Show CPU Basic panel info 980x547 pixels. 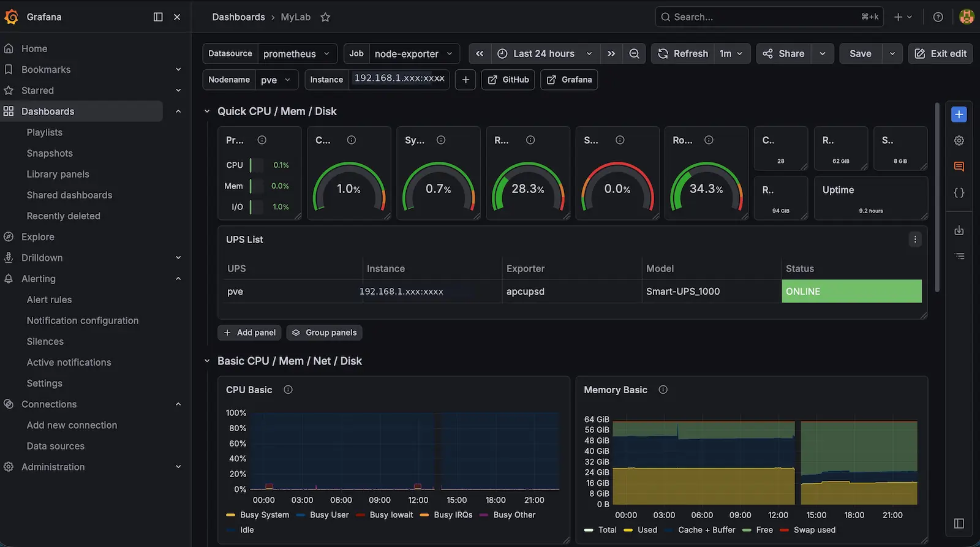click(288, 390)
